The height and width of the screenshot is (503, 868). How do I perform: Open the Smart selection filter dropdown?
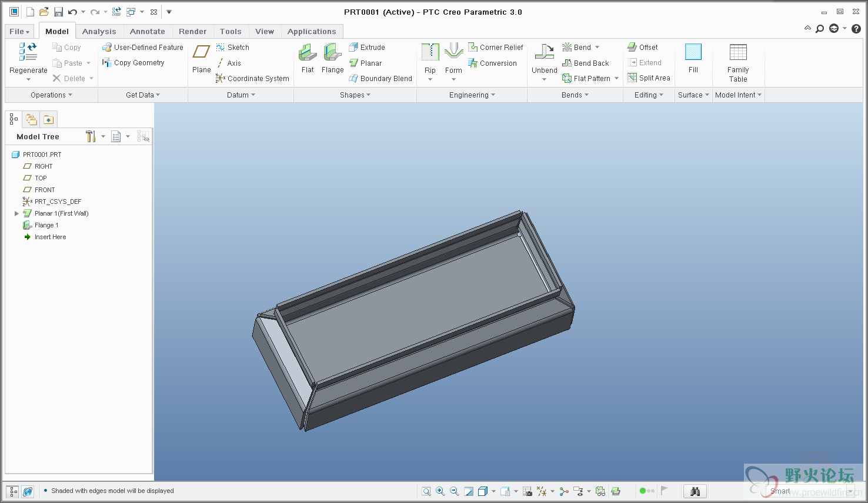pos(850,491)
